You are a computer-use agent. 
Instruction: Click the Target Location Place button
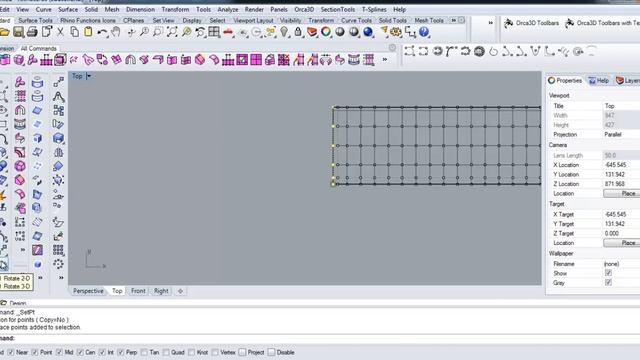click(622, 243)
